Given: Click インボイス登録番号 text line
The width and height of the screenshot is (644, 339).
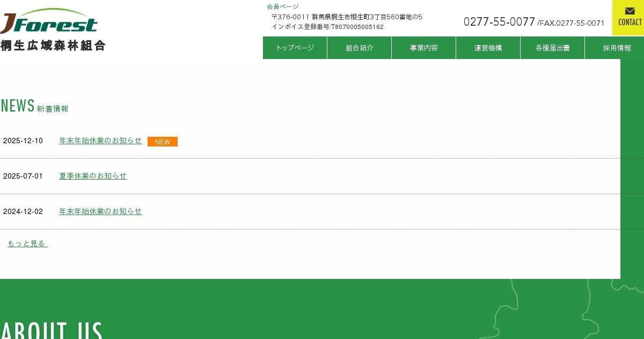Looking at the screenshot, I should click(327, 27).
